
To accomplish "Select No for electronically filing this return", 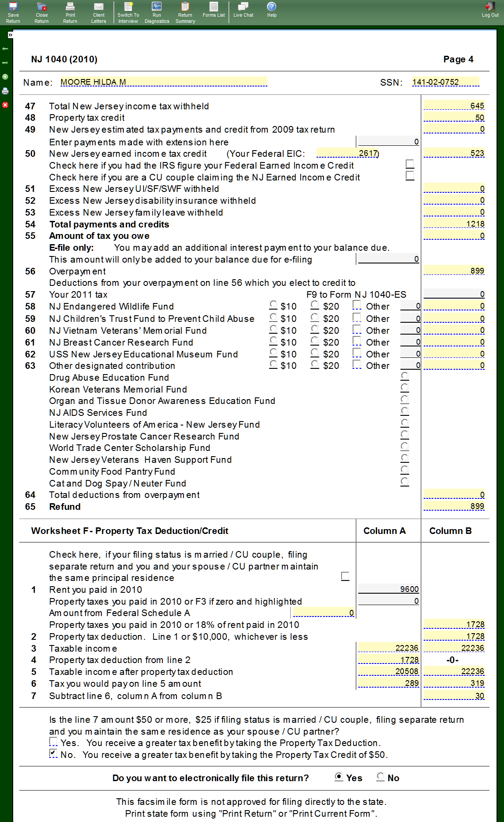I will pyautogui.click(x=381, y=777).
